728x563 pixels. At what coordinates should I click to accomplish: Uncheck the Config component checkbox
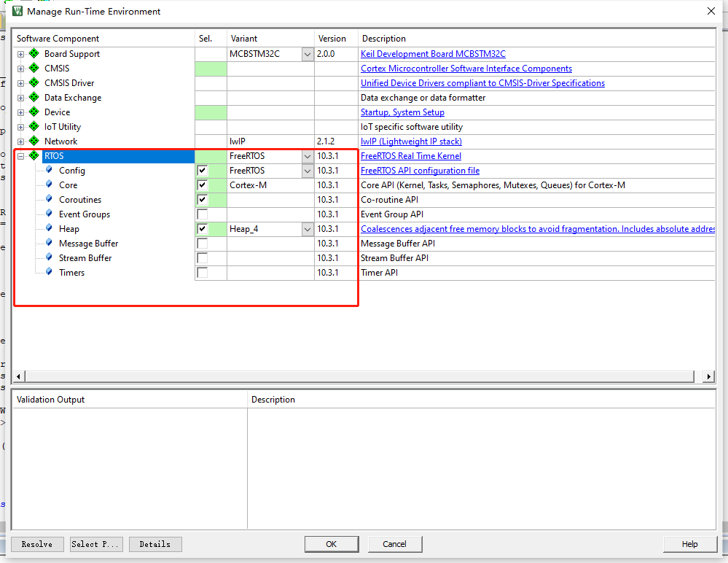tap(203, 171)
